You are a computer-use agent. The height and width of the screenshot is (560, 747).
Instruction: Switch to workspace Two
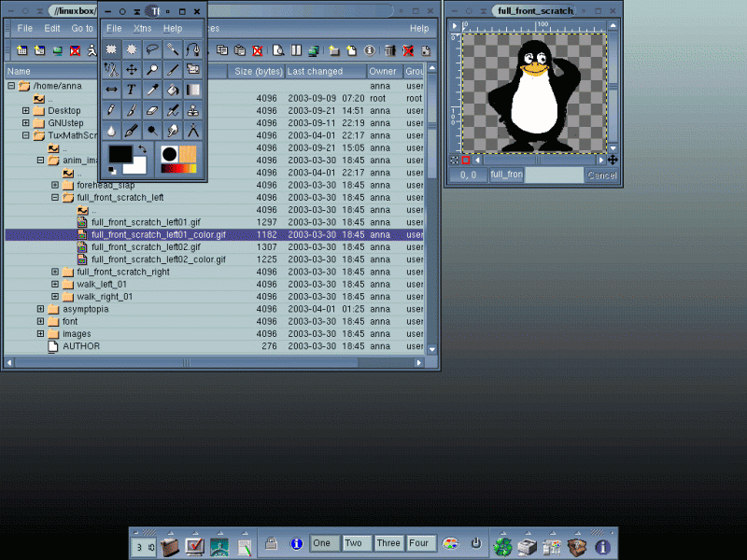[357, 543]
